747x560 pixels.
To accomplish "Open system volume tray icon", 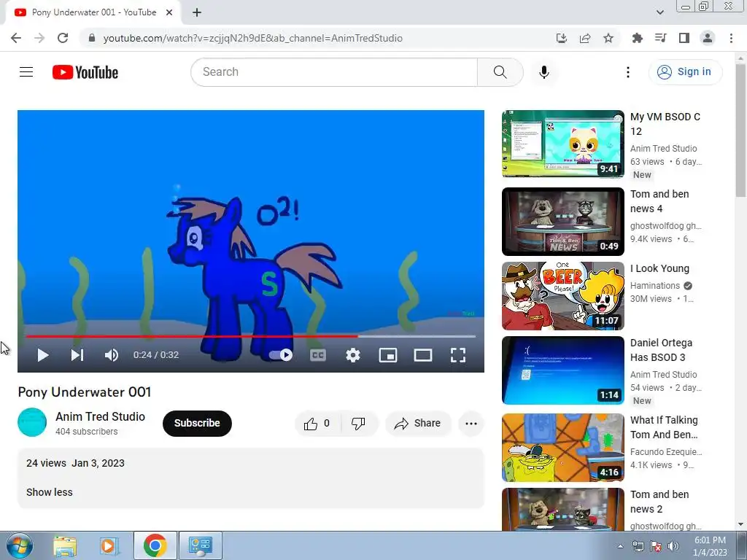I will (x=673, y=546).
